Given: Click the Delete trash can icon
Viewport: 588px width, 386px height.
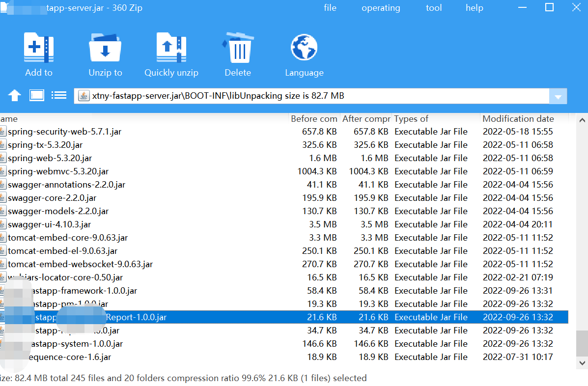Looking at the screenshot, I should pyautogui.click(x=238, y=48).
